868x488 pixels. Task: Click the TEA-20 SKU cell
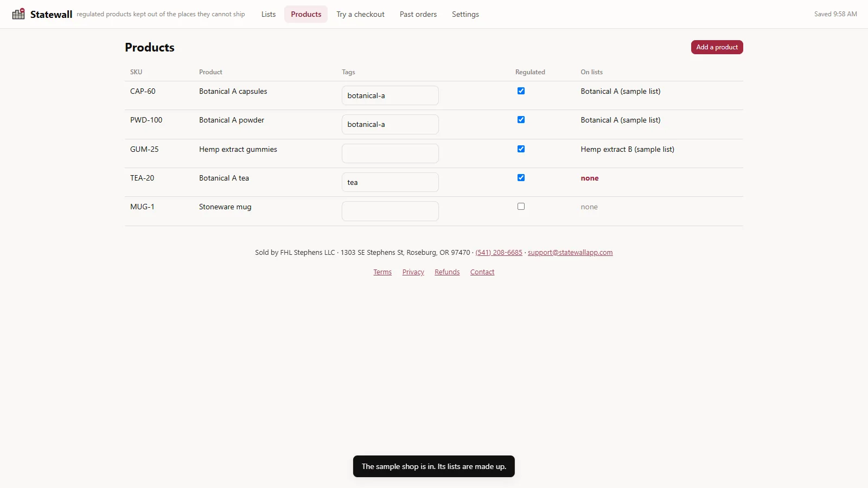pyautogui.click(x=142, y=178)
